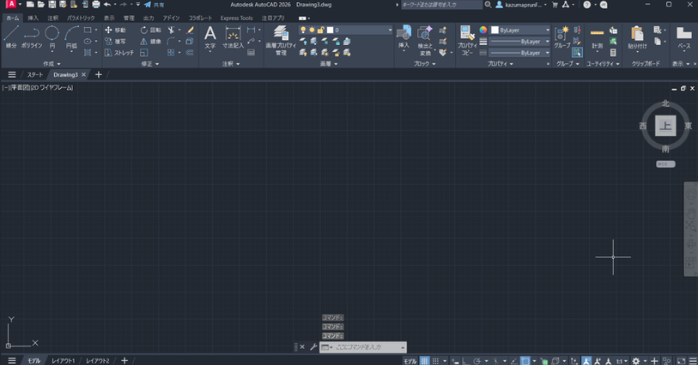
Task: Toggle annotation visibility in status bar
Action: pos(586,361)
